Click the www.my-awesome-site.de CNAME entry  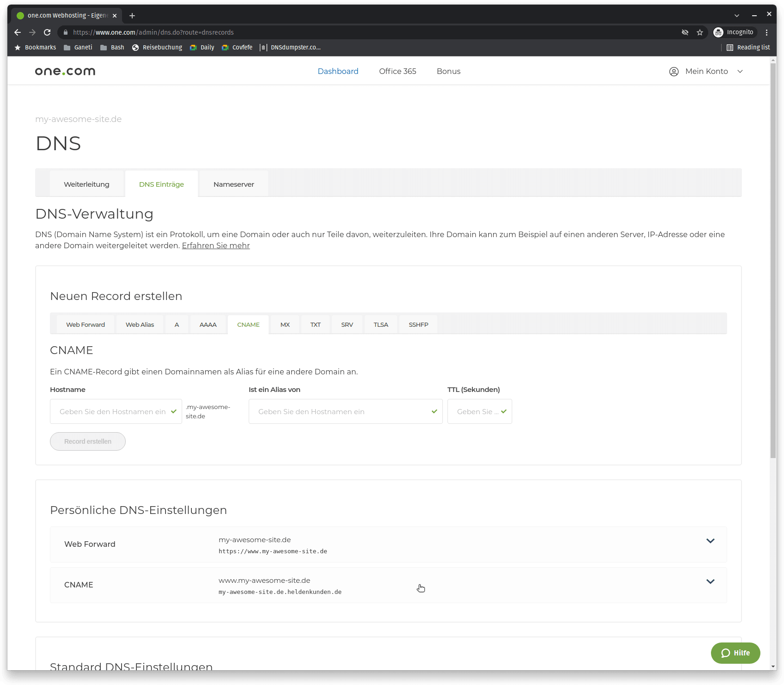[264, 581]
